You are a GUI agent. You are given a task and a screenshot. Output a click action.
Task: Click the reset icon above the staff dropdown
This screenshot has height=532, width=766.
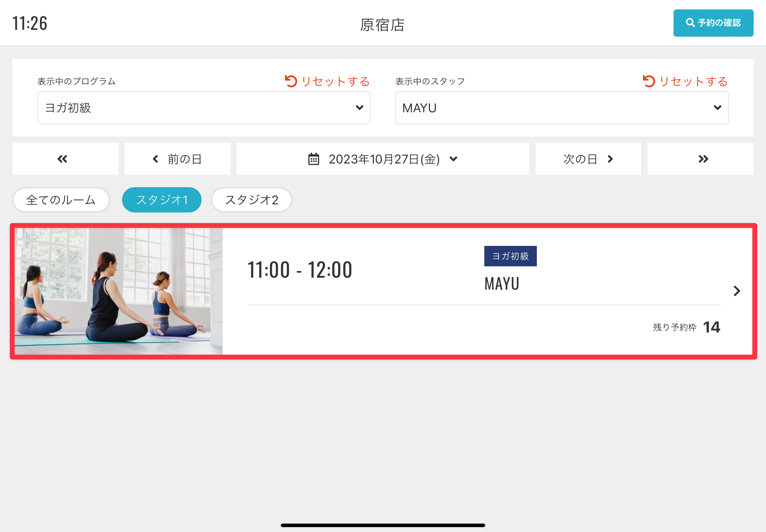pyautogui.click(x=649, y=81)
